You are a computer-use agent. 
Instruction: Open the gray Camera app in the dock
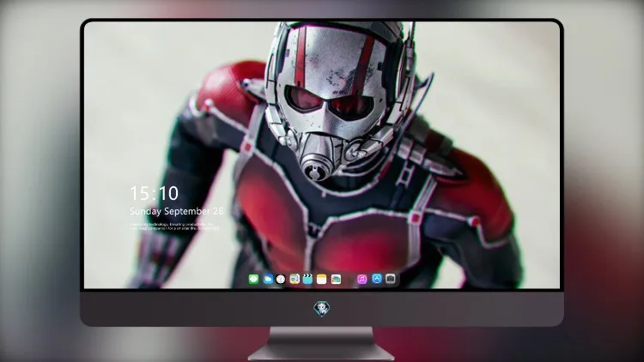coord(391,279)
